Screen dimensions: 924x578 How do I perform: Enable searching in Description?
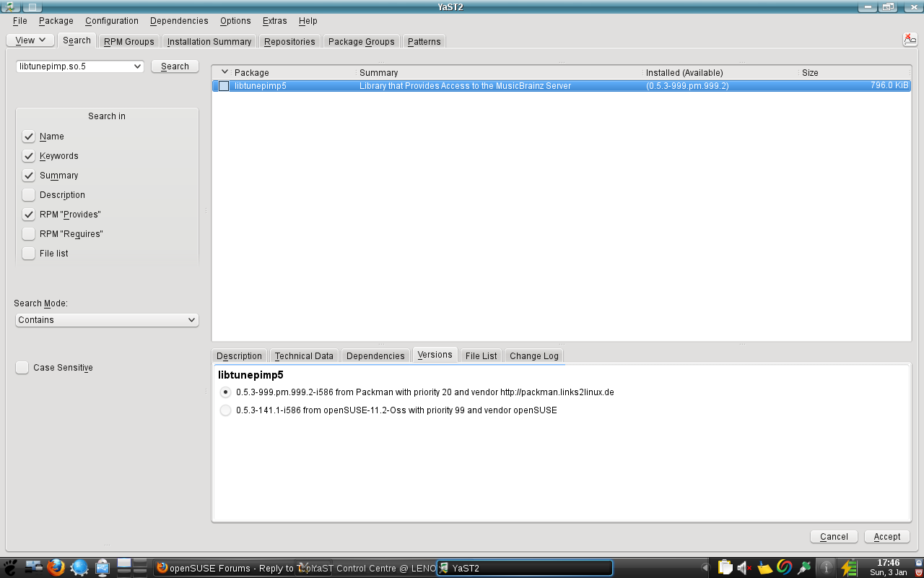(29, 195)
